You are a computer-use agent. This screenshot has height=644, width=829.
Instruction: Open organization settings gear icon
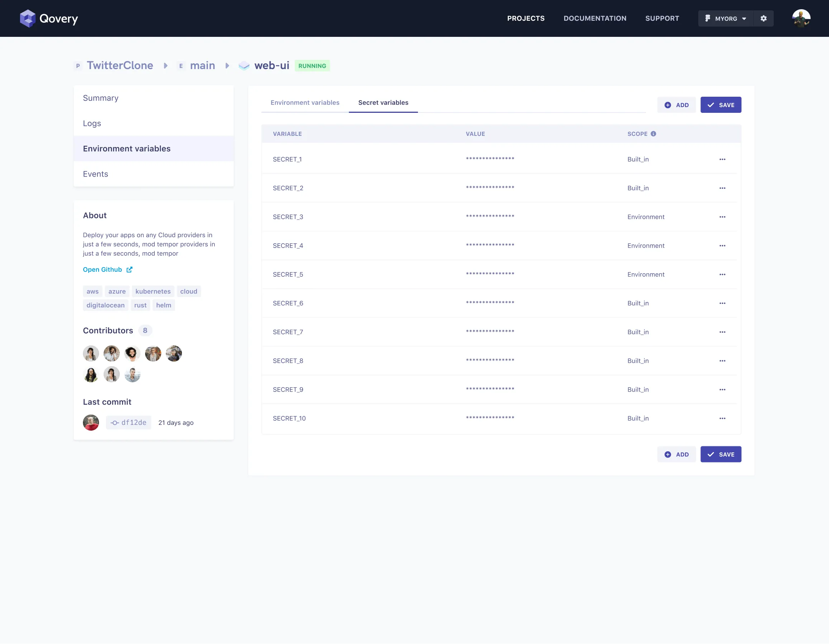pos(763,18)
